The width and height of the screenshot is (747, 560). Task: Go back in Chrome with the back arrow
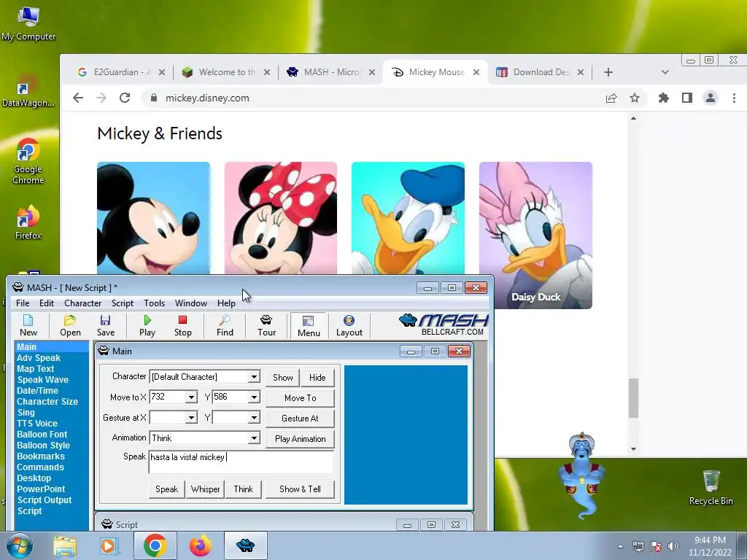point(77,98)
